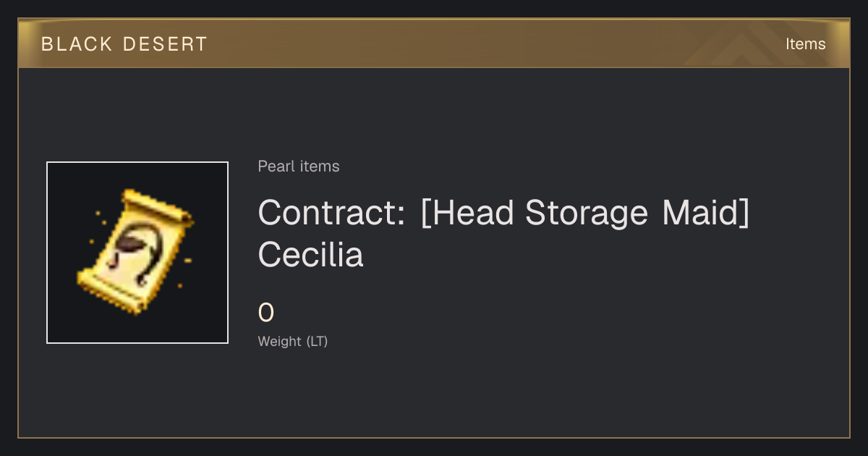Open the Items link in the header

point(805,44)
